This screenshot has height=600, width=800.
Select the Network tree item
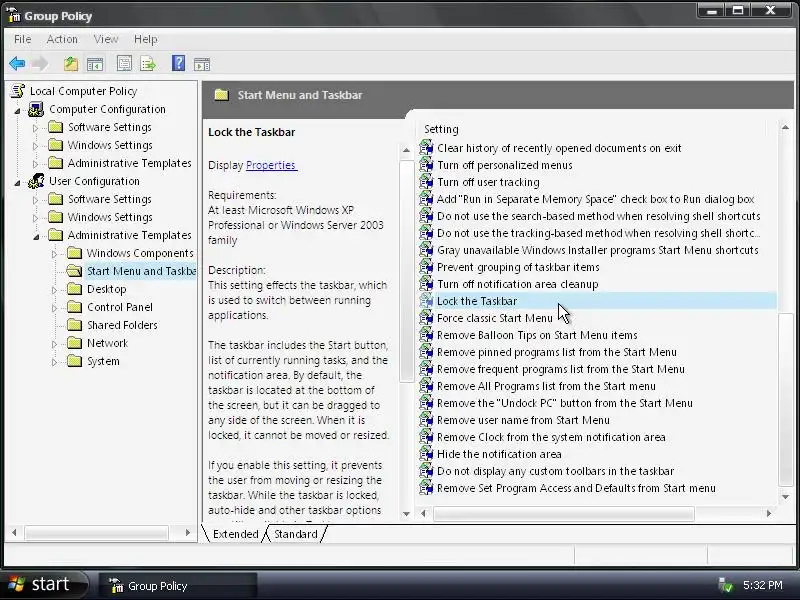click(107, 343)
